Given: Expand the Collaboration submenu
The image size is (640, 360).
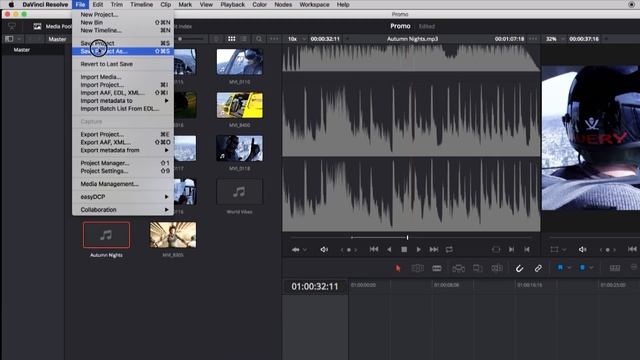Looking at the screenshot, I should 123,209.
